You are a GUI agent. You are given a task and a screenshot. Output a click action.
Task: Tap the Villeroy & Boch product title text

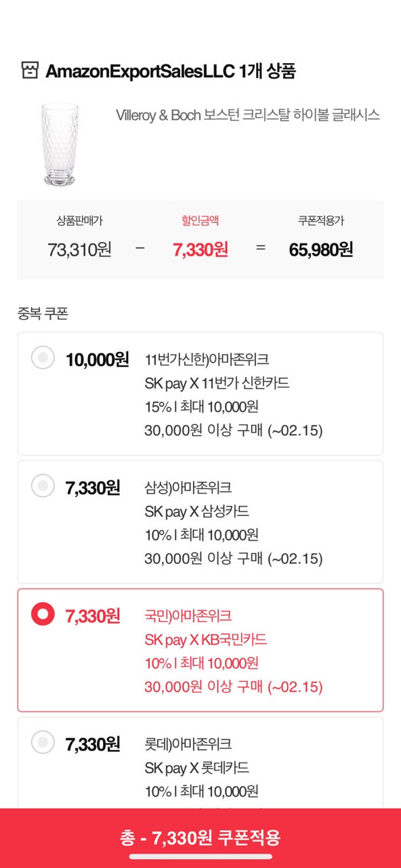[x=248, y=115]
